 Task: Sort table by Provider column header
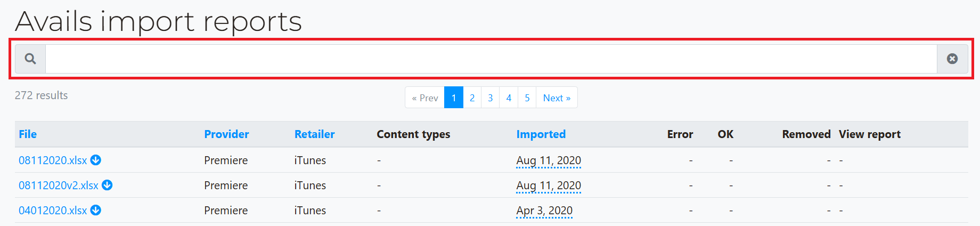point(226,134)
